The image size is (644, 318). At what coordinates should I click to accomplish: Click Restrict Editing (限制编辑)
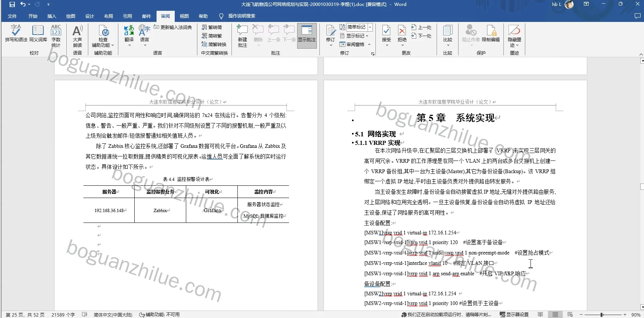click(491, 33)
